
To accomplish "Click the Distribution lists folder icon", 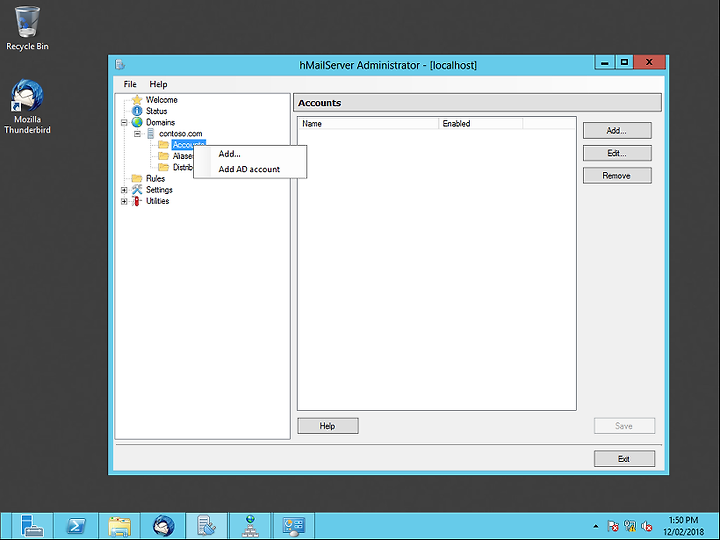I will [163, 167].
